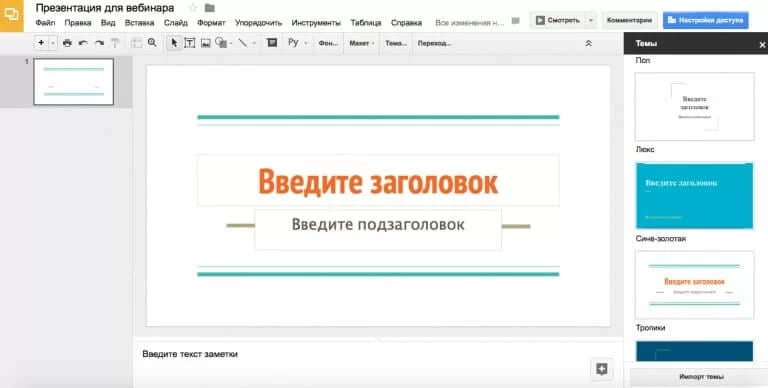The height and width of the screenshot is (388, 768).
Task: Star the presentation with the star icon
Action: point(192,8)
